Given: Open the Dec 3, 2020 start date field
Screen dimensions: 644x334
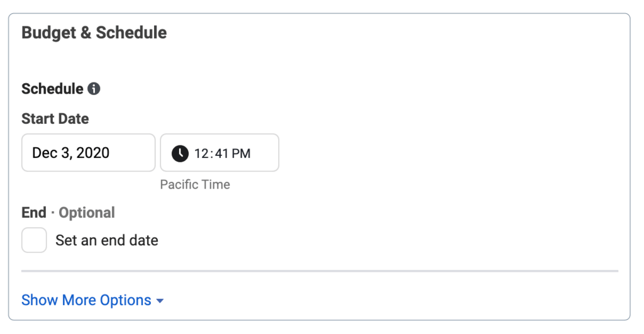Looking at the screenshot, I should (88, 153).
